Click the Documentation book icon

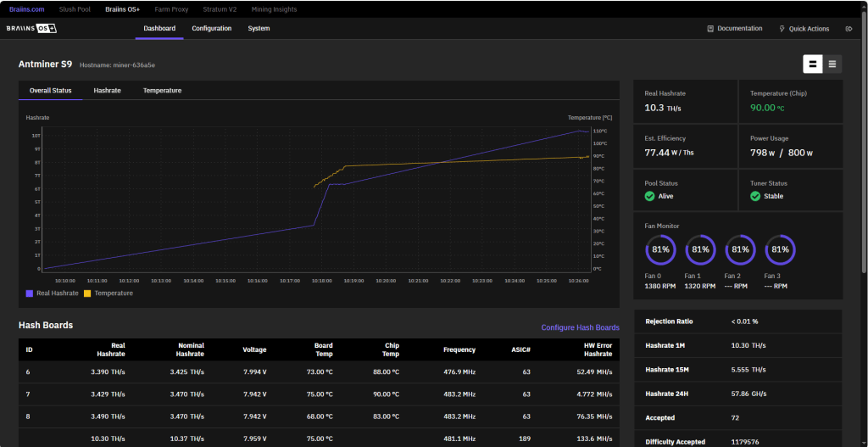click(710, 29)
